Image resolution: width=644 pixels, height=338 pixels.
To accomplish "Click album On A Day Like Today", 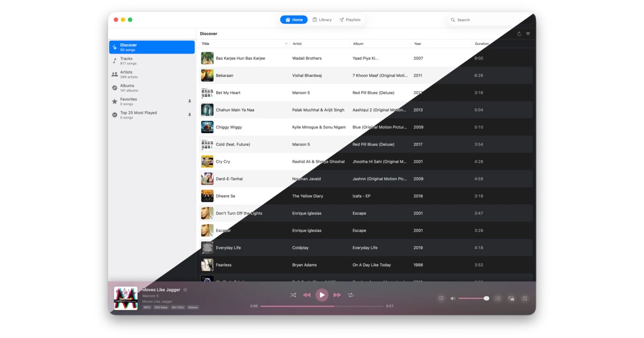I will (x=371, y=264).
